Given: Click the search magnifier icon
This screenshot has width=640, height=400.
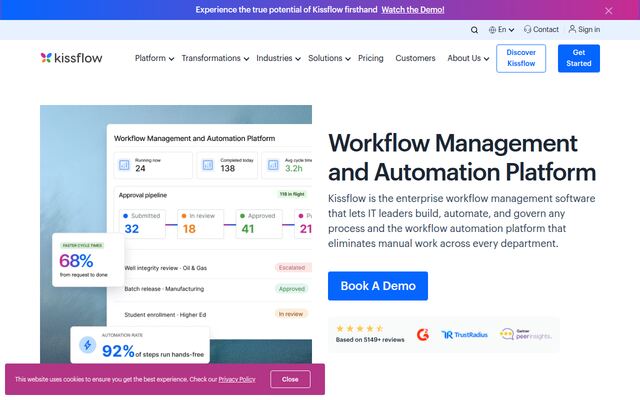Looking at the screenshot, I should point(474,30).
